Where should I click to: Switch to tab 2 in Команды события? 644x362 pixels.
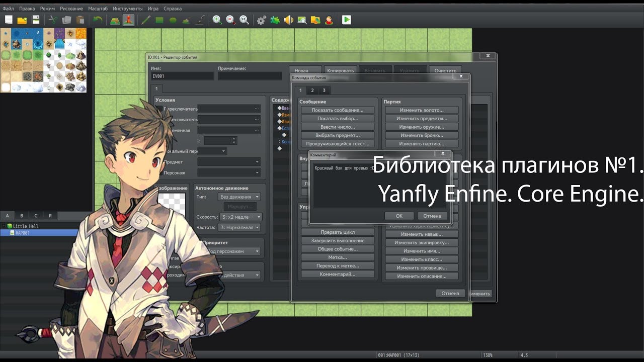point(312,90)
